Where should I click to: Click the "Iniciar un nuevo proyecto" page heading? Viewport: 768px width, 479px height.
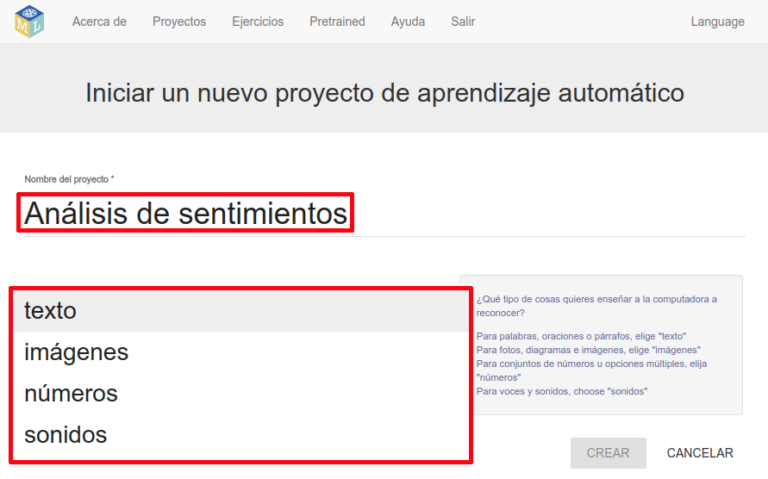[x=384, y=93]
